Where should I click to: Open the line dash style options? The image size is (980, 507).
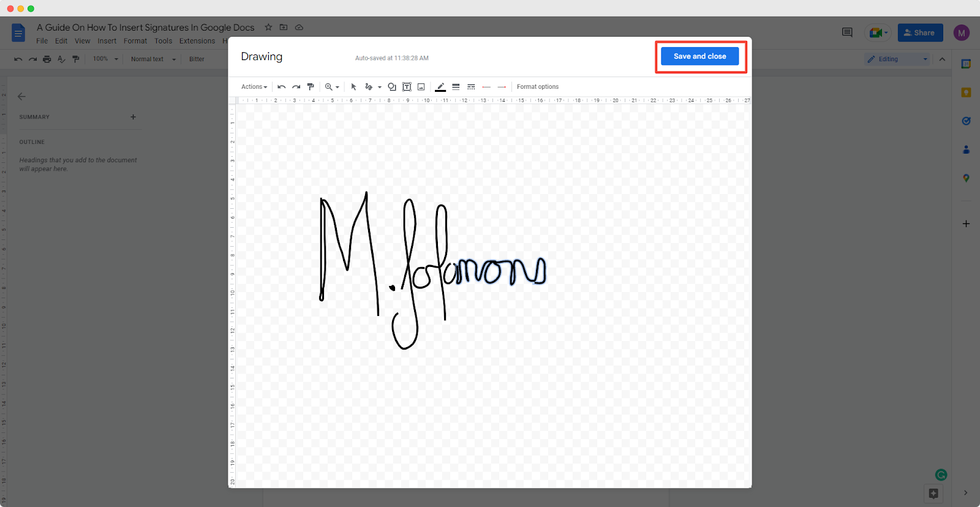[471, 87]
